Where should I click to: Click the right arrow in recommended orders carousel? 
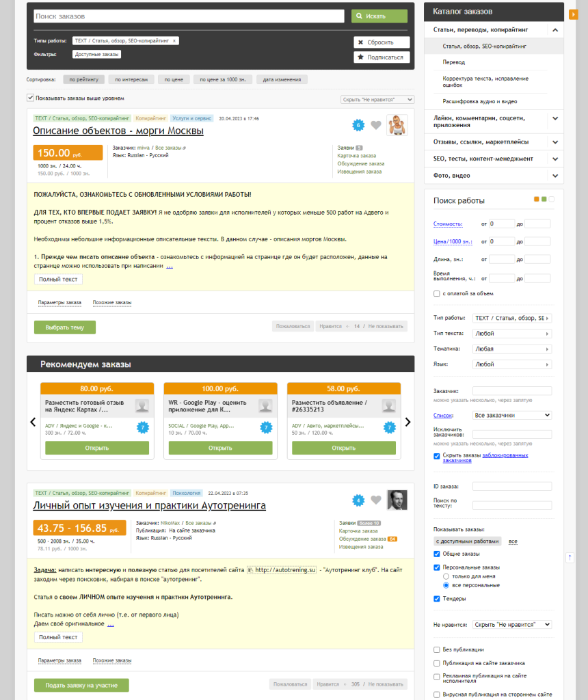pos(408,422)
